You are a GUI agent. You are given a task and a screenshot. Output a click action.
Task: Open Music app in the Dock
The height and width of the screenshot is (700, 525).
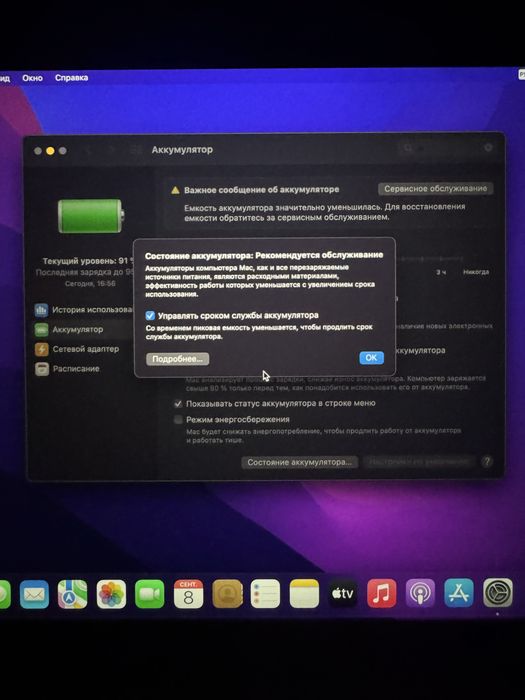(381, 593)
